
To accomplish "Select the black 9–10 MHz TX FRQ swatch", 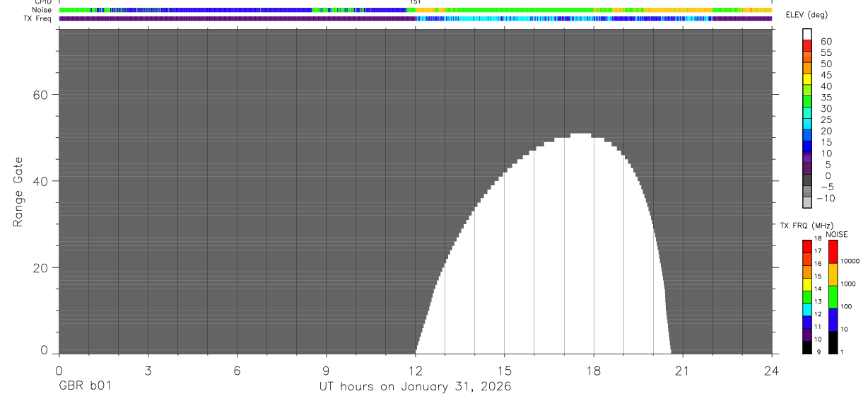I will (807, 347).
